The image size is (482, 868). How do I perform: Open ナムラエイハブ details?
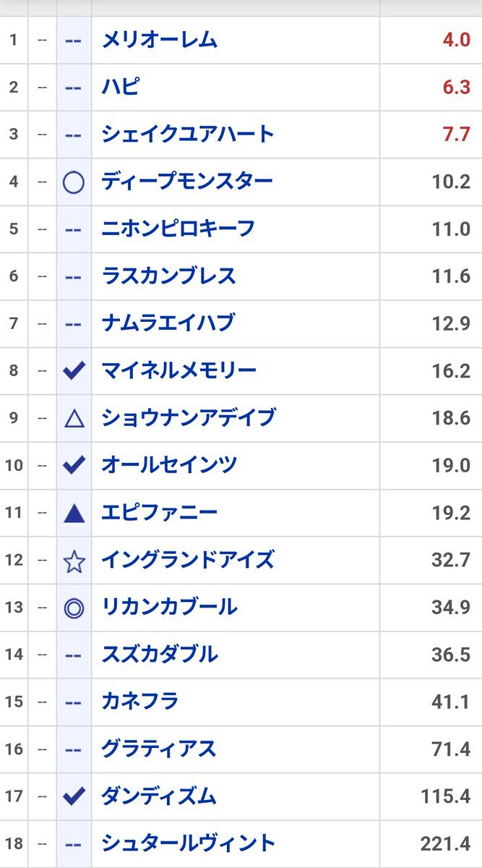pyautogui.click(x=168, y=323)
